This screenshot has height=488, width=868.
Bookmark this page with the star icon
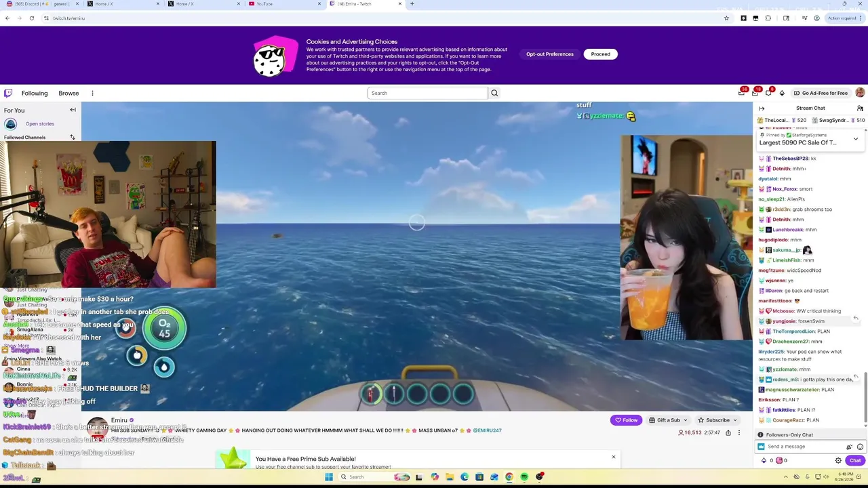click(x=726, y=18)
